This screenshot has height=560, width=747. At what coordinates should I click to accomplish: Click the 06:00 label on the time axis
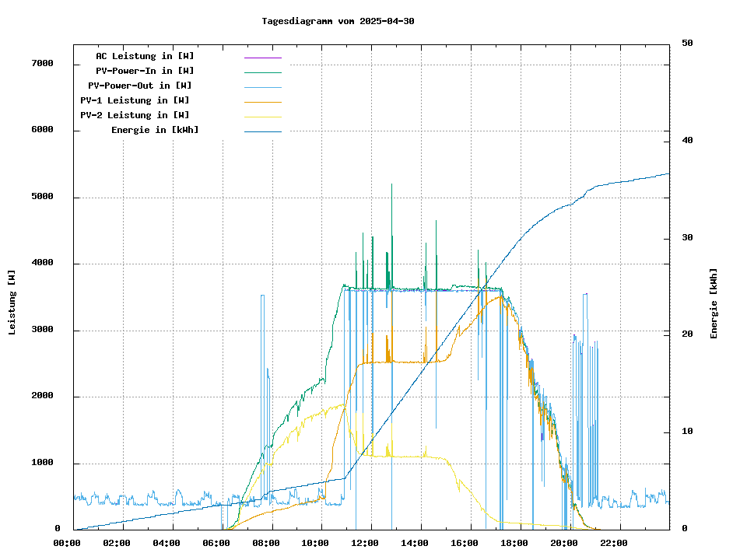coord(216,543)
